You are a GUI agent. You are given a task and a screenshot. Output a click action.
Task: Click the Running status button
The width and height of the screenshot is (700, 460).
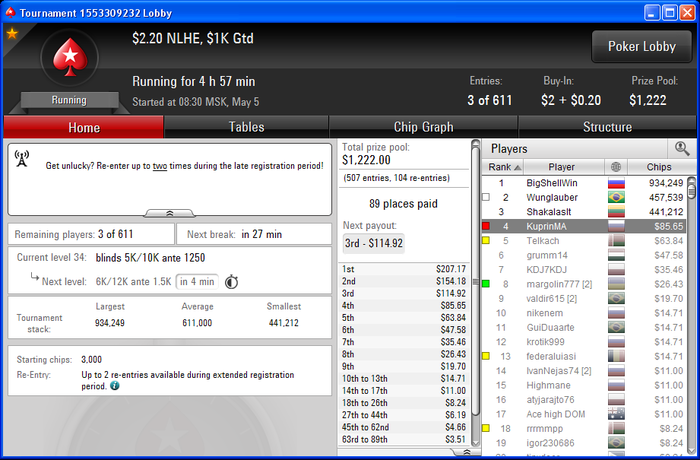(x=69, y=100)
